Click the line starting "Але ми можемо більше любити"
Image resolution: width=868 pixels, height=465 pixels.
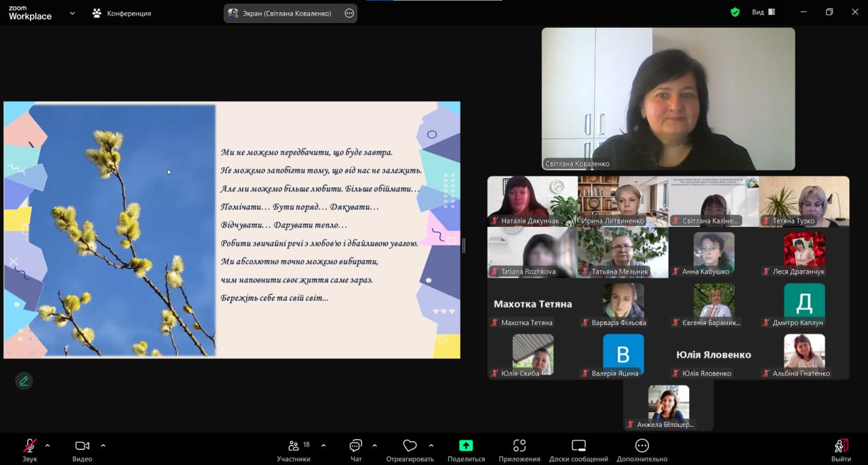tap(320, 189)
